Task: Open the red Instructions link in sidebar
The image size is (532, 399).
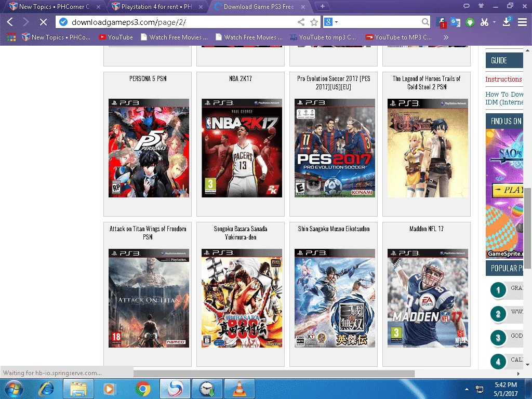Action: (x=503, y=79)
